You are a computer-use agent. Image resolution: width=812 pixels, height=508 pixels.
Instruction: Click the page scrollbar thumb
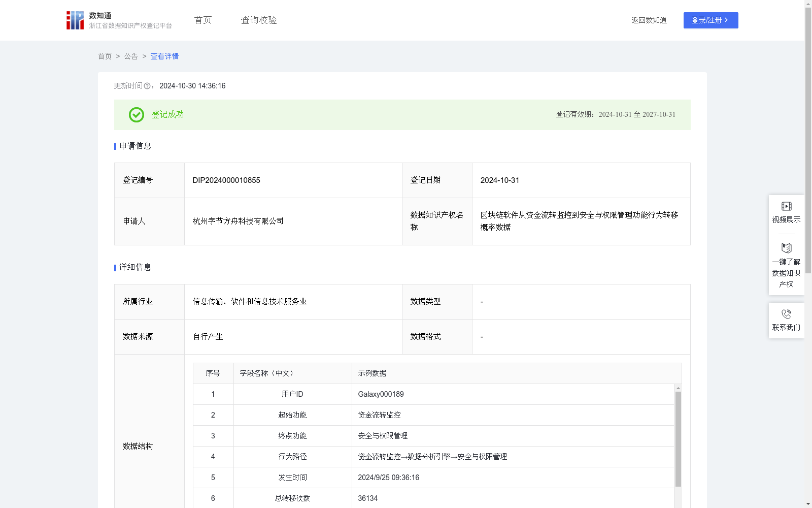808,140
